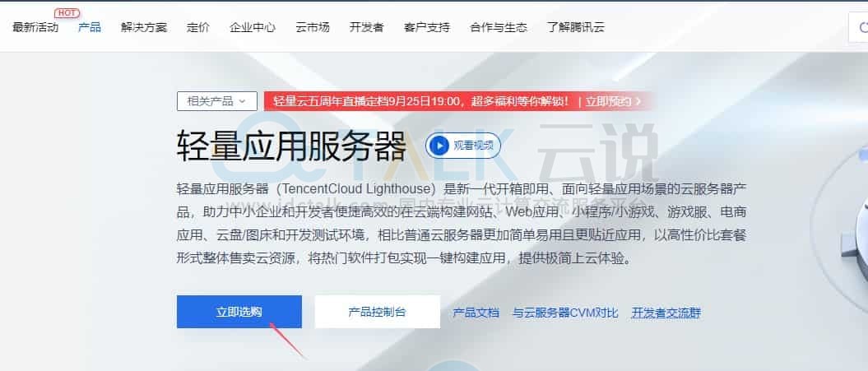868x371 pixels.
Task: Click the HOT badge above 最新活动
Action: 67,12
